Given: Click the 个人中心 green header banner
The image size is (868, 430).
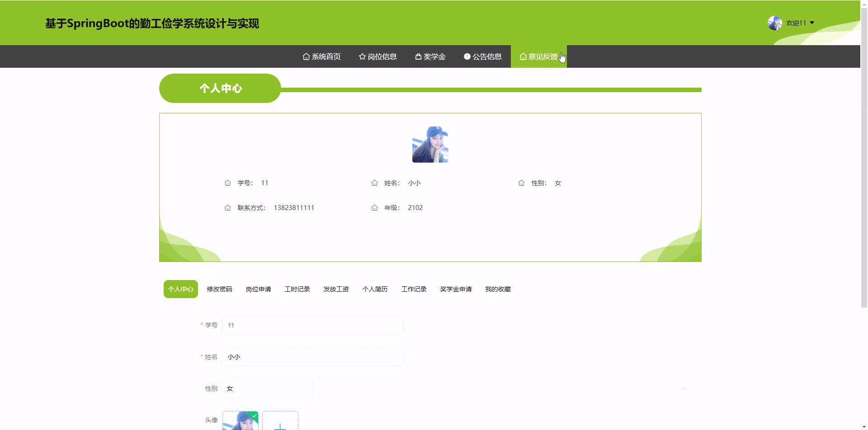Looking at the screenshot, I should point(220,88).
